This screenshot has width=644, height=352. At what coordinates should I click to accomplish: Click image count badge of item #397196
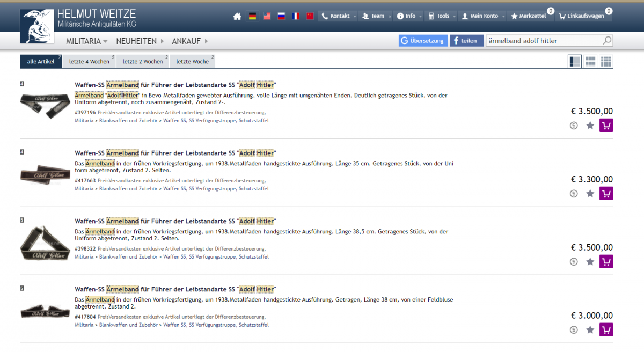pos(22,84)
